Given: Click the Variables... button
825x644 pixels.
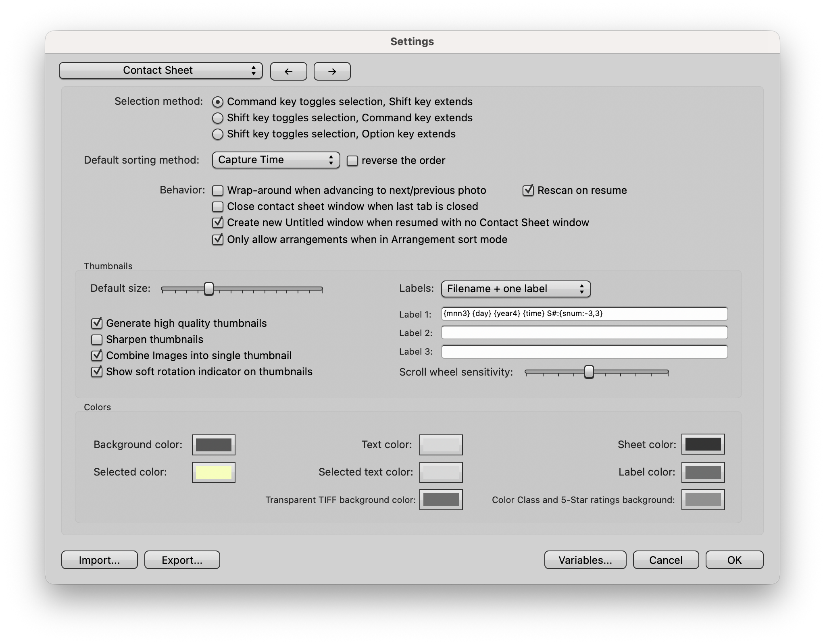Looking at the screenshot, I should pos(585,560).
